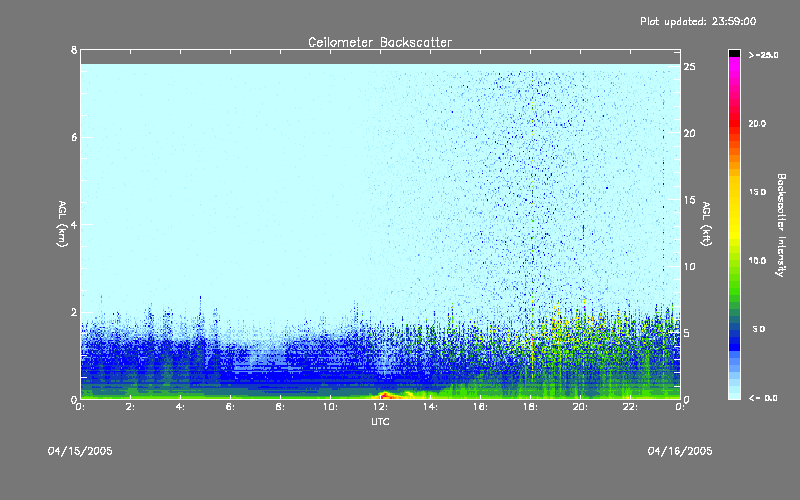Select the "UTC" x-axis label
This screenshot has height=500, width=800.
point(380,421)
